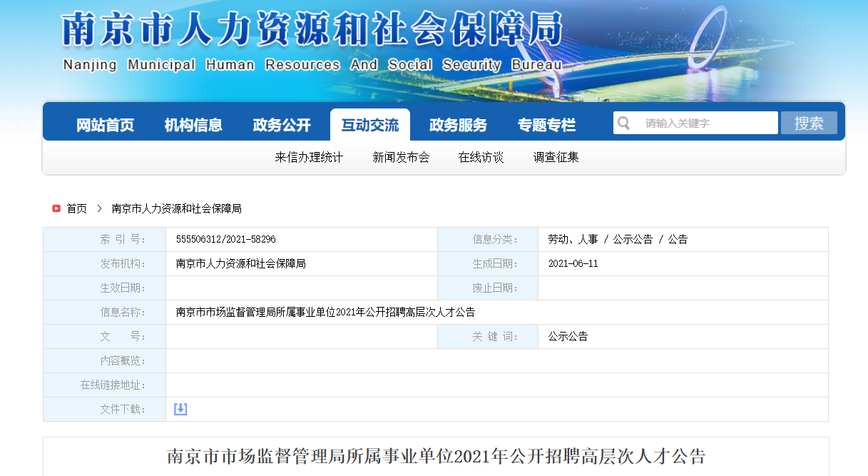Select the date value 2021-06-11
Screen dimensions: 868x476
[x=573, y=264]
